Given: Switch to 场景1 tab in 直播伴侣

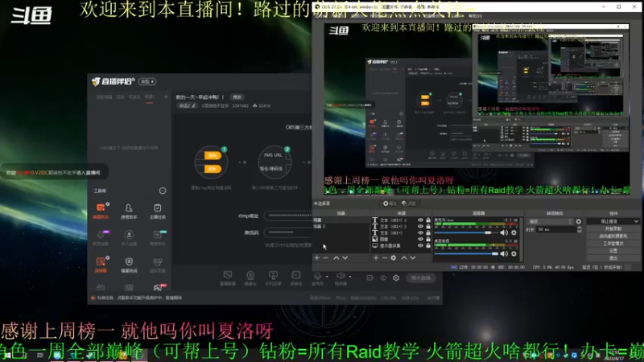Looking at the screenshot, I should [150, 97].
